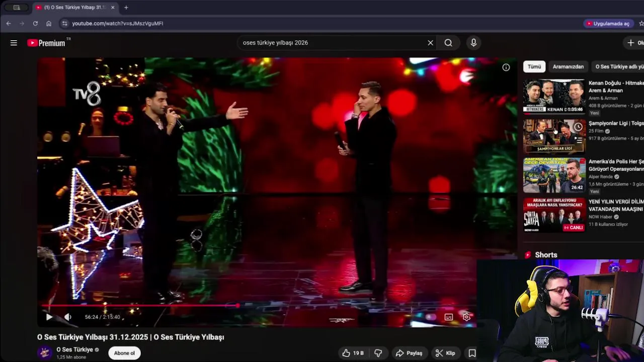Screen dimensions: 644x362
Task: Open Amerika'da Polis video thumbnail
Action: tap(554, 175)
